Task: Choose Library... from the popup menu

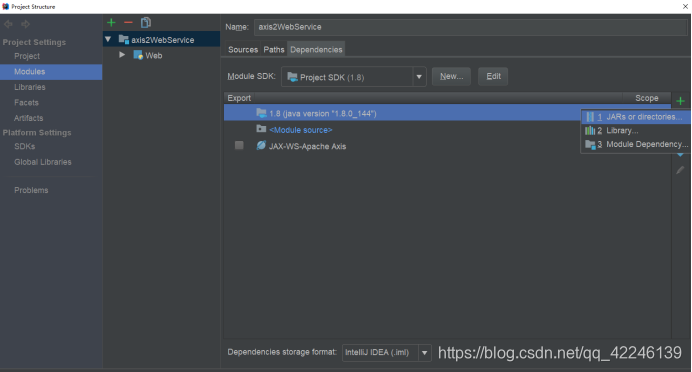Action: point(636,131)
